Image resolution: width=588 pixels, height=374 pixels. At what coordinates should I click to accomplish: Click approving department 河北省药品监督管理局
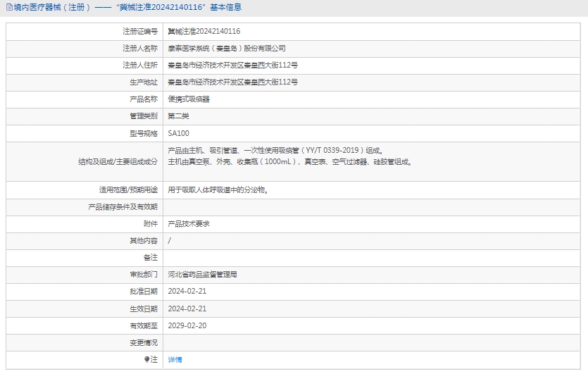coord(202,275)
